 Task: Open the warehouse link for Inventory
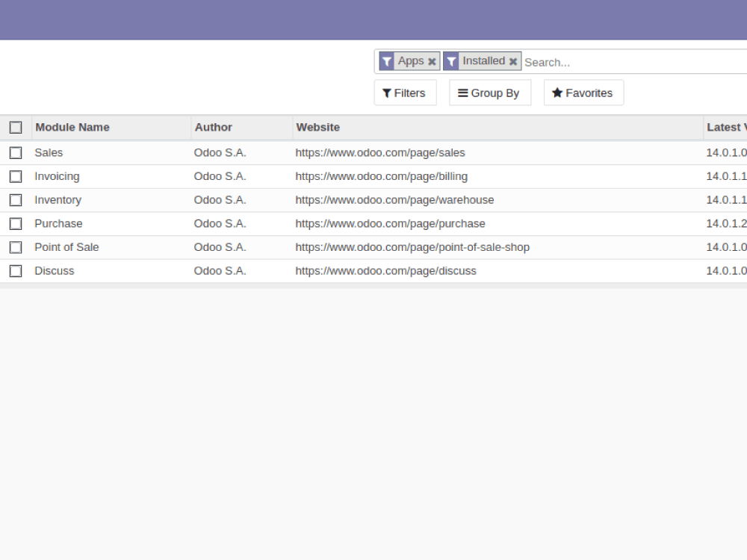(394, 199)
